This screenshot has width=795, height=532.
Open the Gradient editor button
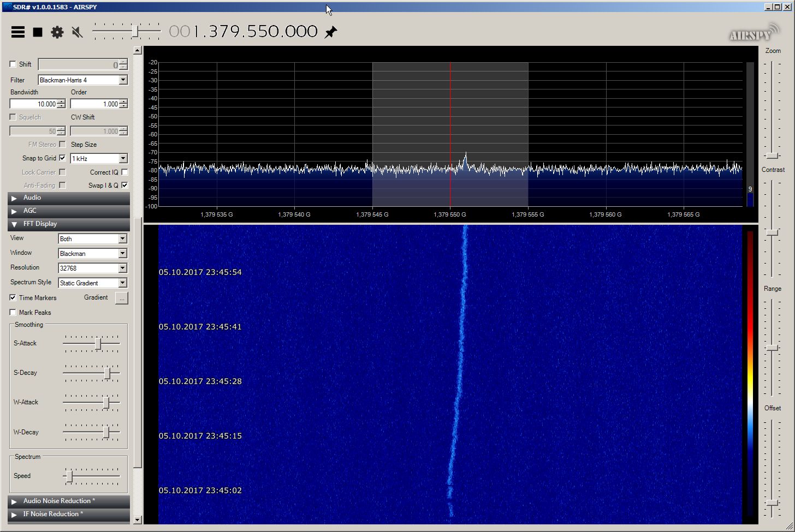point(122,298)
